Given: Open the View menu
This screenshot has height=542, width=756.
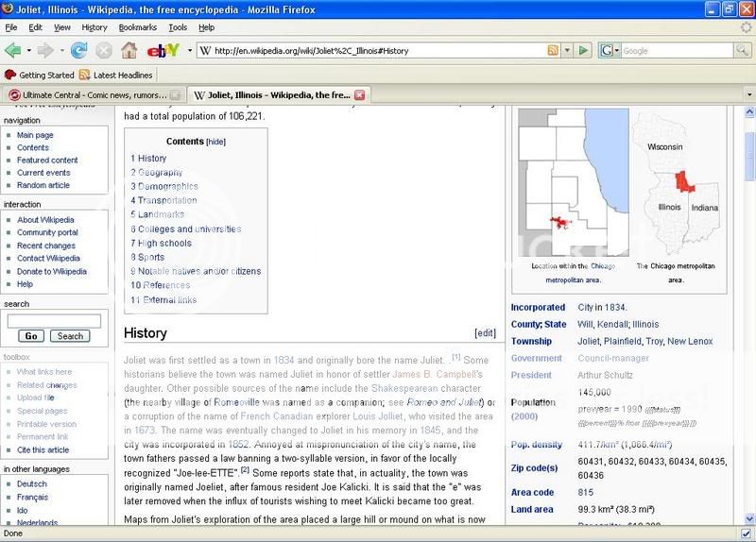Looking at the screenshot, I should (x=61, y=27).
